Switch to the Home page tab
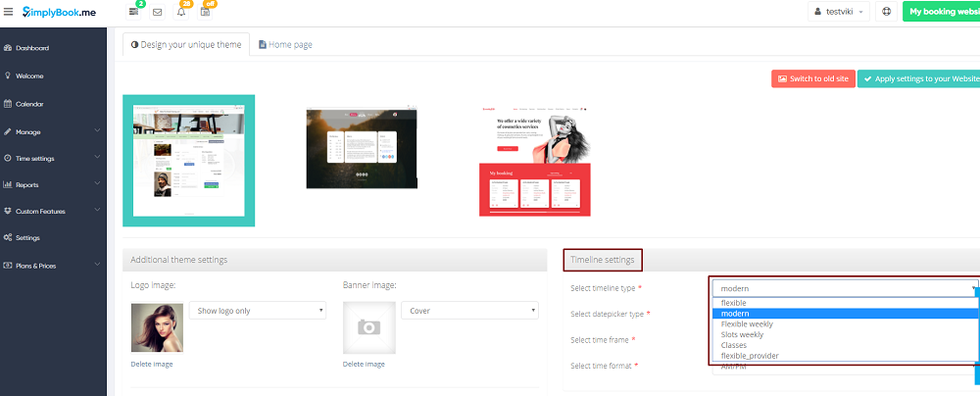The width and height of the screenshot is (980, 396). [285, 44]
